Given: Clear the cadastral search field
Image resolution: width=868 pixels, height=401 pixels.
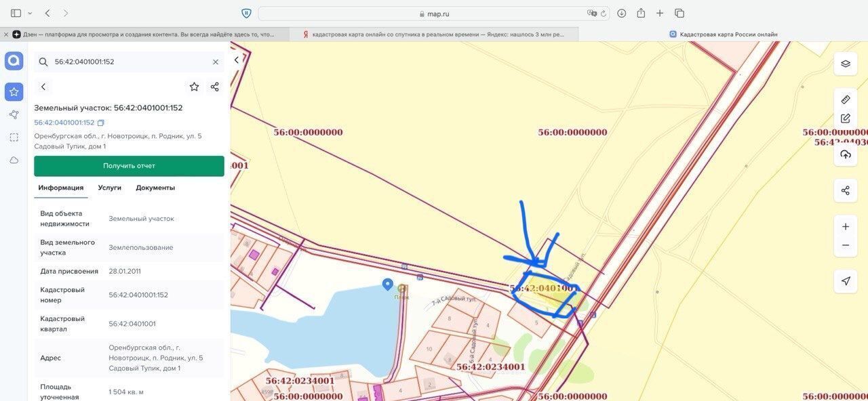Looking at the screenshot, I should [216, 62].
